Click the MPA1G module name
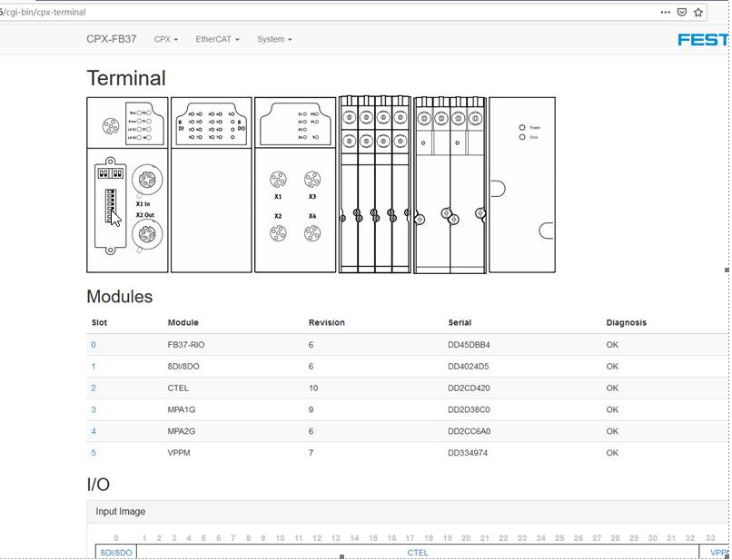This screenshot has height=560, width=732. (x=182, y=409)
